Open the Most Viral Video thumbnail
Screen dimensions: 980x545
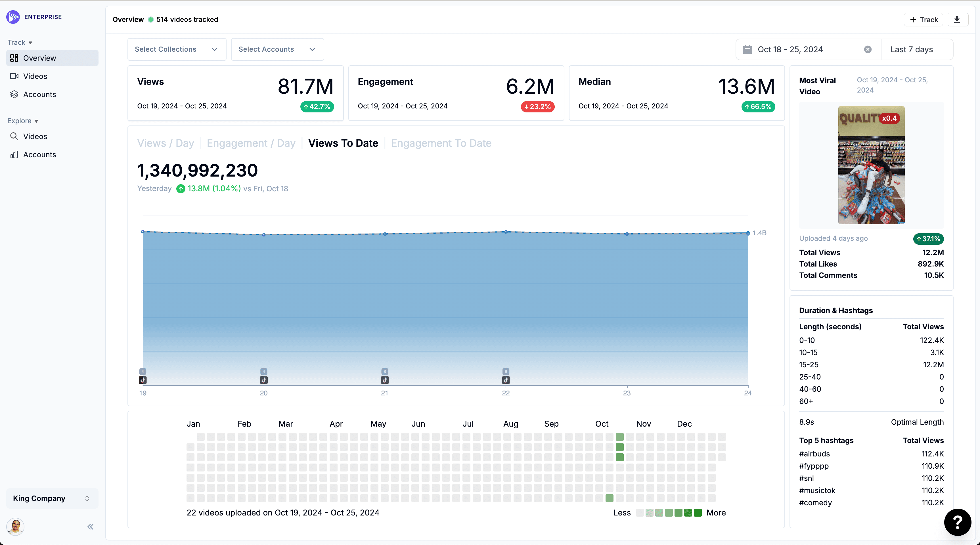coord(871,165)
